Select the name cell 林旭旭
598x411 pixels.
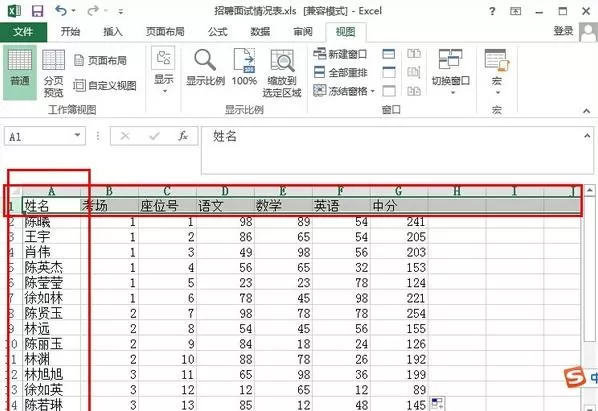(x=52, y=374)
